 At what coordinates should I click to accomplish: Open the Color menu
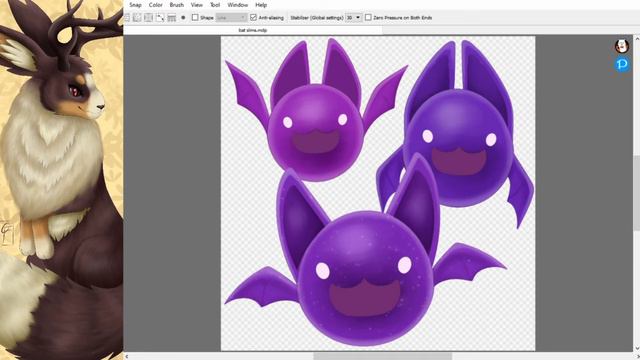pyautogui.click(x=156, y=5)
